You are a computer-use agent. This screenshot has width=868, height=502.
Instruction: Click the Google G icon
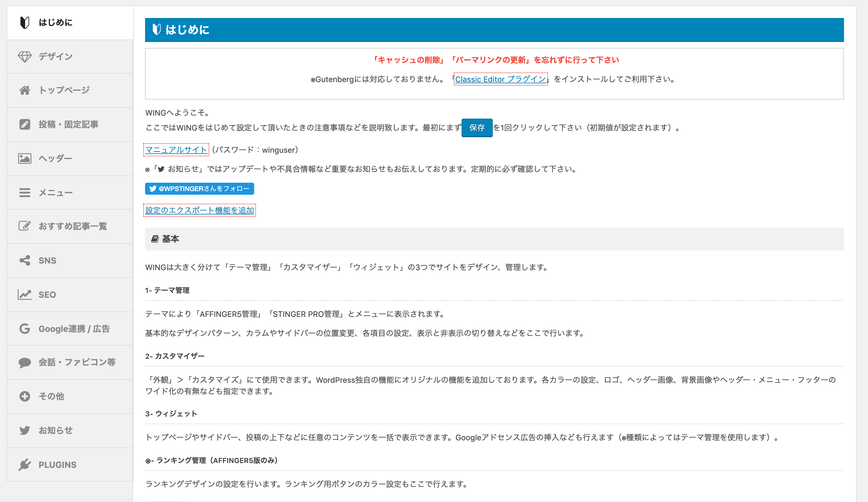25,329
